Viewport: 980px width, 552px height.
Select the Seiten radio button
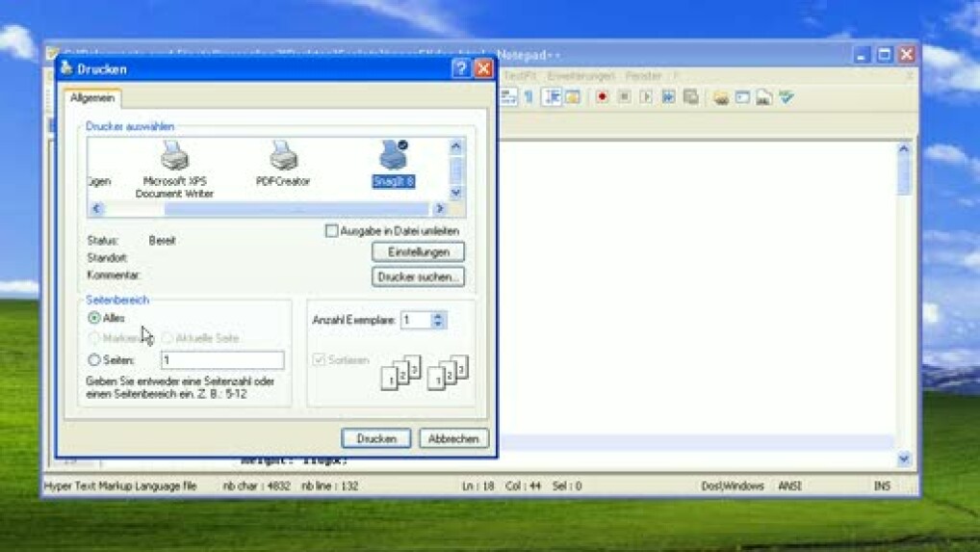click(x=94, y=360)
